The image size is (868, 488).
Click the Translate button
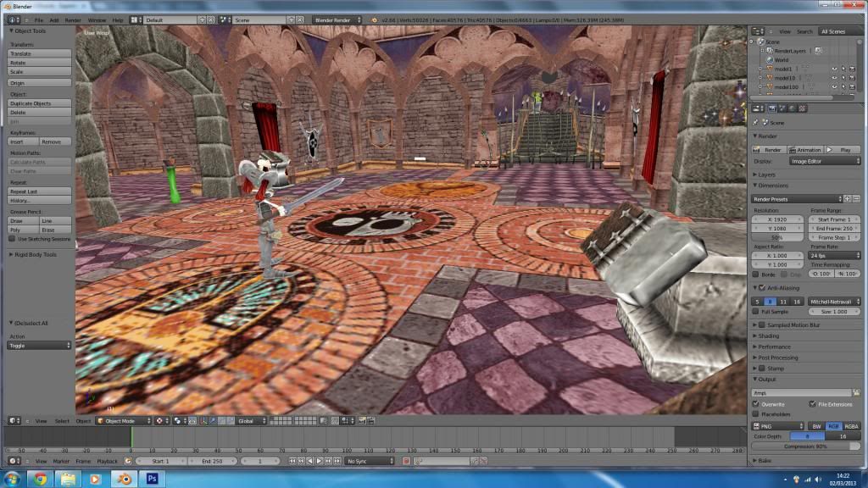39,53
